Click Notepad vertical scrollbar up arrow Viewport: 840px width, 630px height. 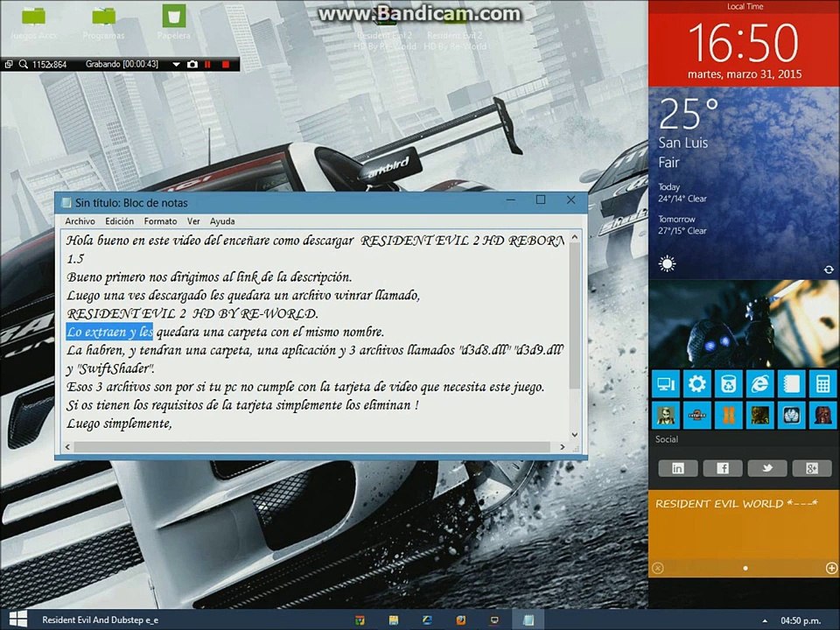tap(574, 237)
